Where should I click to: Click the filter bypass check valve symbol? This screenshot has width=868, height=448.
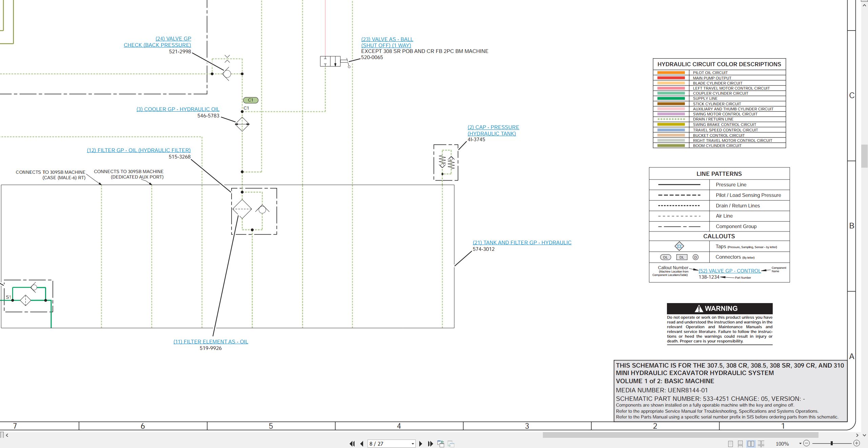pyautogui.click(x=262, y=209)
